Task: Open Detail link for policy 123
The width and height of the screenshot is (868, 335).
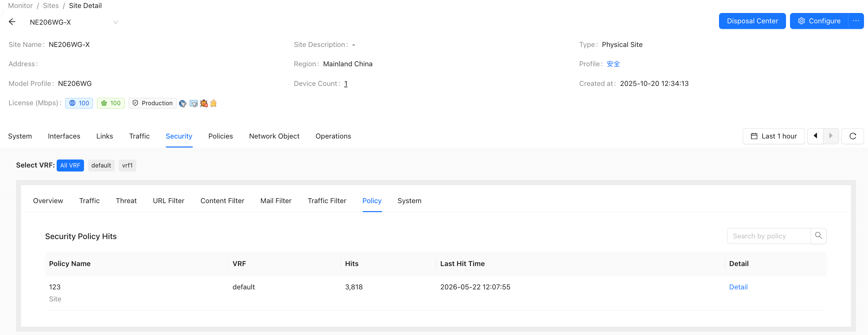Action: pos(738,287)
